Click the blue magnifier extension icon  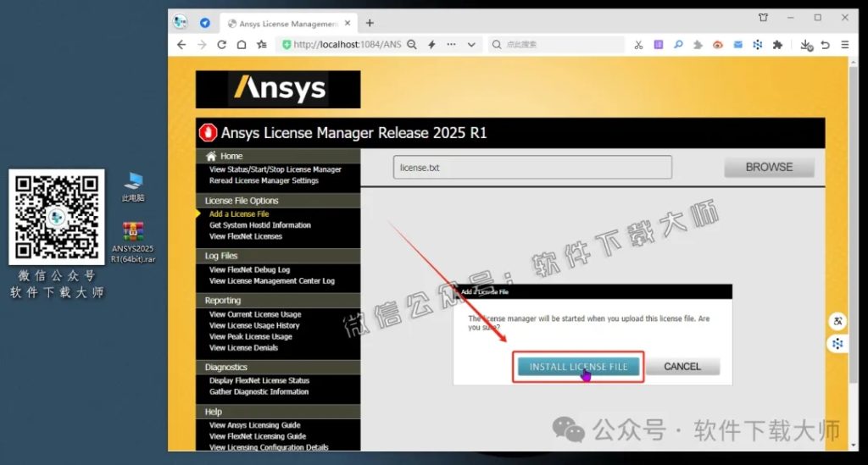coord(678,45)
